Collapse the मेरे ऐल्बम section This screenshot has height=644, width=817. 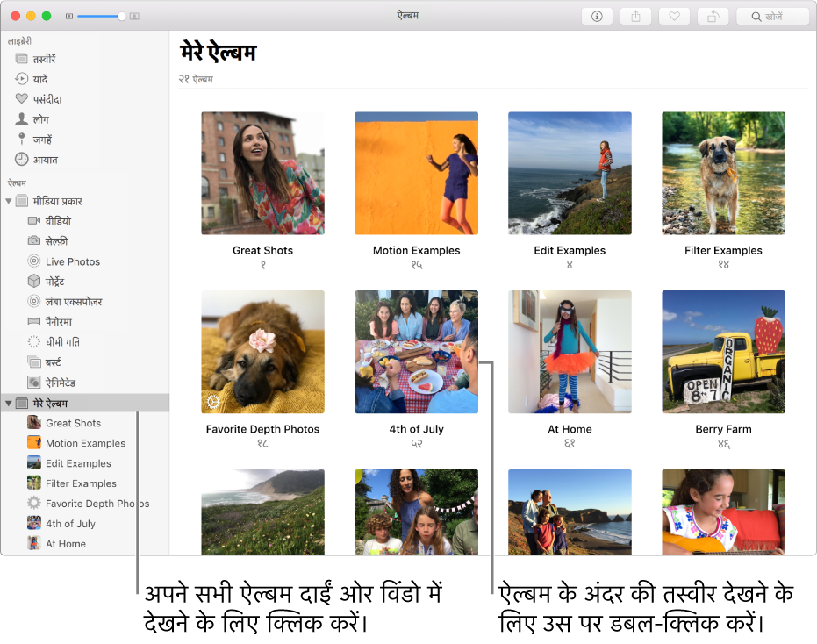9,402
